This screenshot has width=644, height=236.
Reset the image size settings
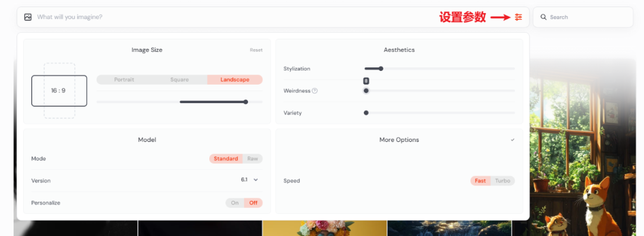[x=256, y=50]
